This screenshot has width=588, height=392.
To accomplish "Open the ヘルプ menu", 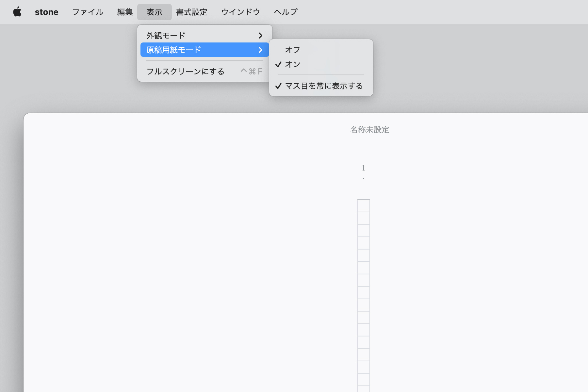I will coord(286,12).
